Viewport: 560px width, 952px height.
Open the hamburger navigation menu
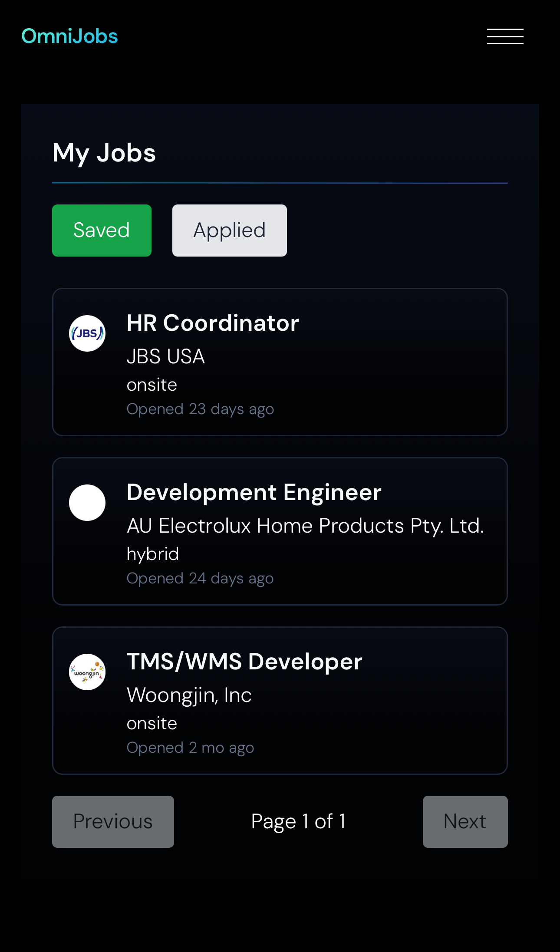pos(505,36)
